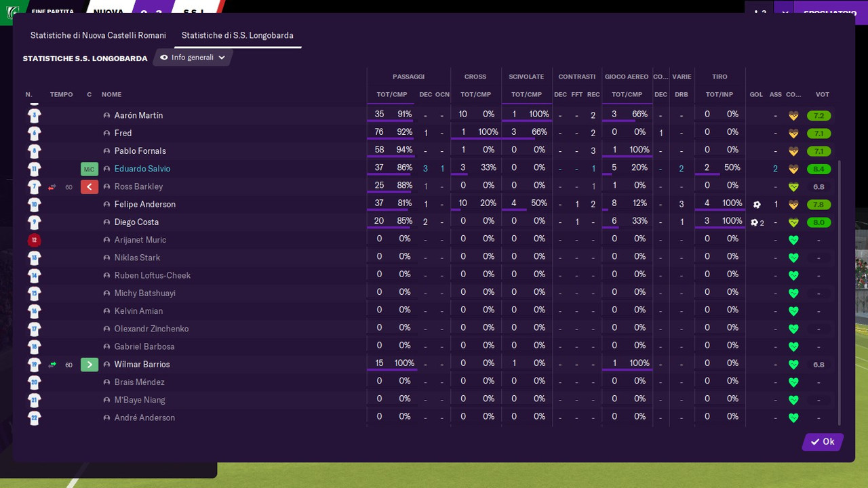Open the player info icon beside Gabriel Barbosa
This screenshot has height=488, width=868.
[106, 347]
